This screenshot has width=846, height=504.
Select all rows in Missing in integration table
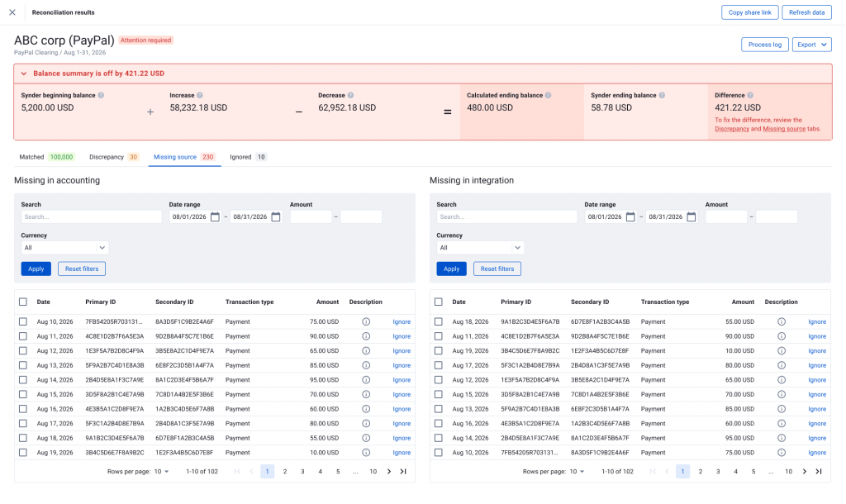438,302
